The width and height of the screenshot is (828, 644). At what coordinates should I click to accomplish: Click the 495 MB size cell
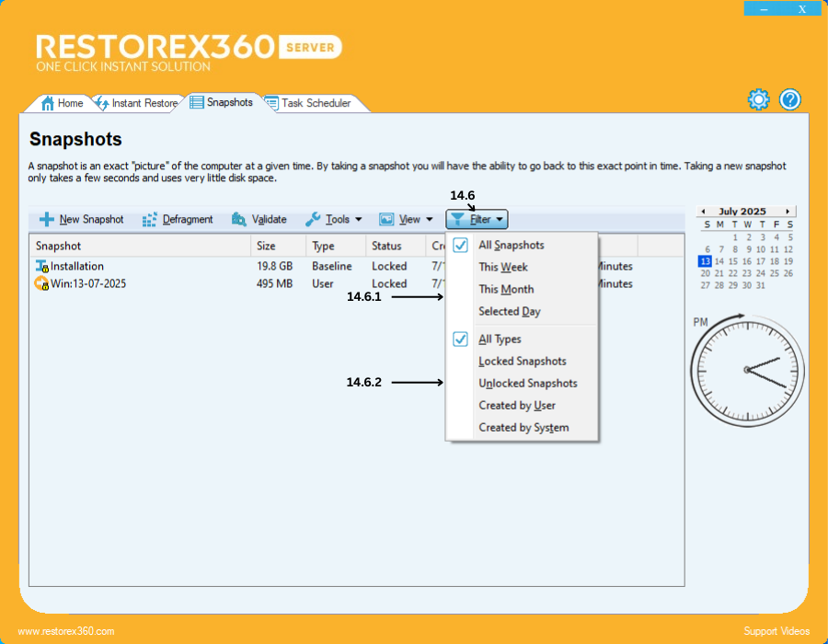click(274, 283)
